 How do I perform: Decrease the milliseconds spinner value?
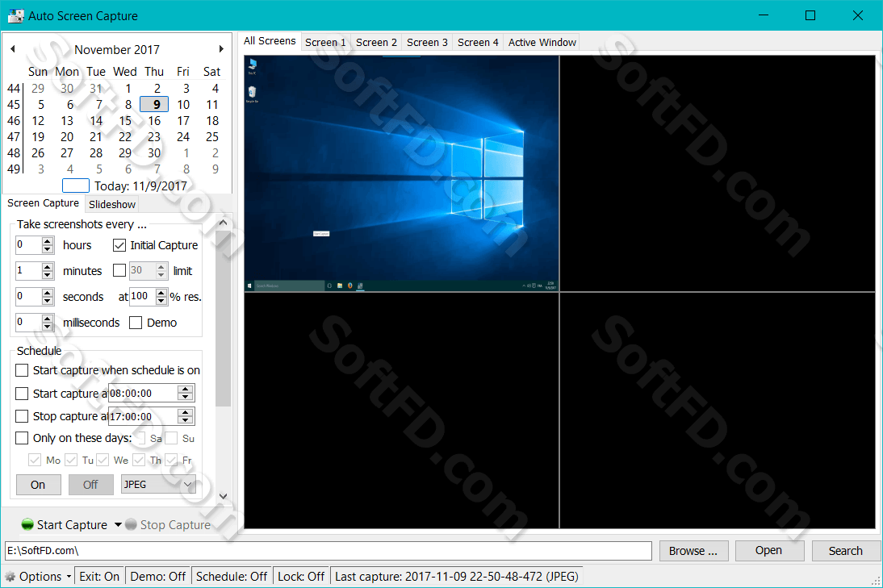(x=48, y=327)
